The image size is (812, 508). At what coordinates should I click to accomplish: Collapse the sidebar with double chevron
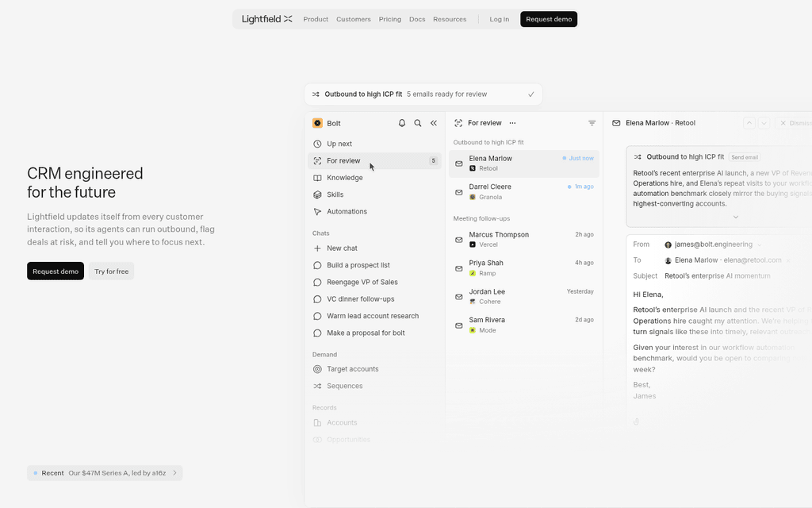434,123
